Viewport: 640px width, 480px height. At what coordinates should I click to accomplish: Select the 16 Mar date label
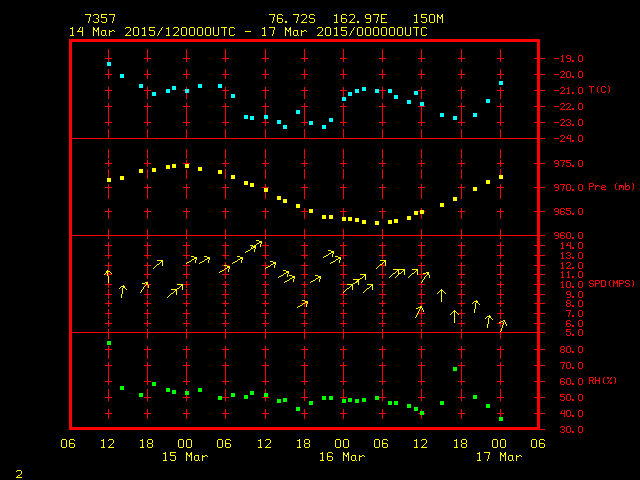coord(342,457)
